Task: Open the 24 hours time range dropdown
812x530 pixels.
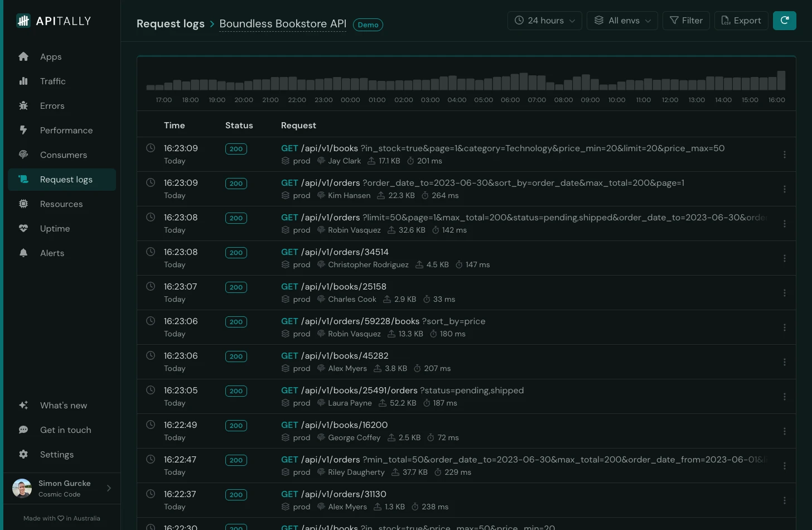Action: (544, 20)
